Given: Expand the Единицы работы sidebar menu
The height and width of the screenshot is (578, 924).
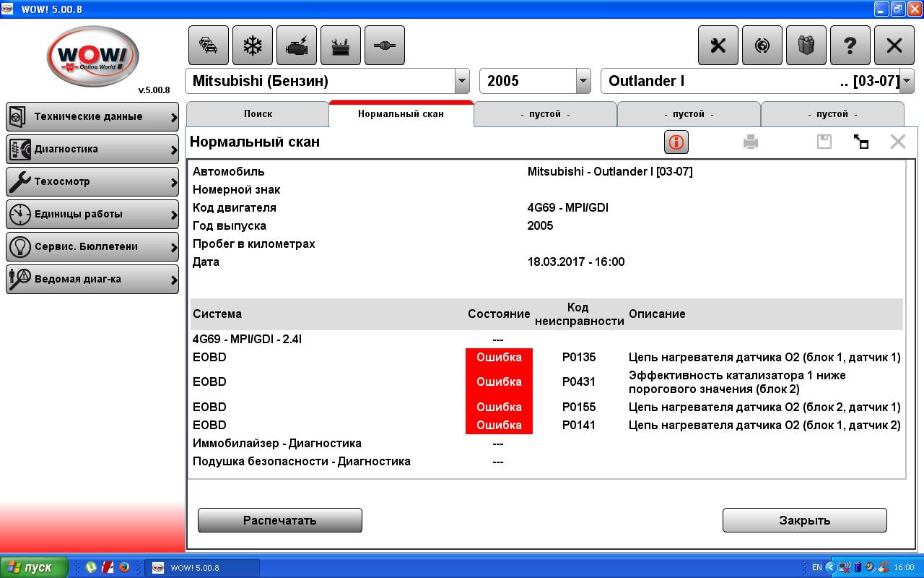Looking at the screenshot, I should (92, 214).
